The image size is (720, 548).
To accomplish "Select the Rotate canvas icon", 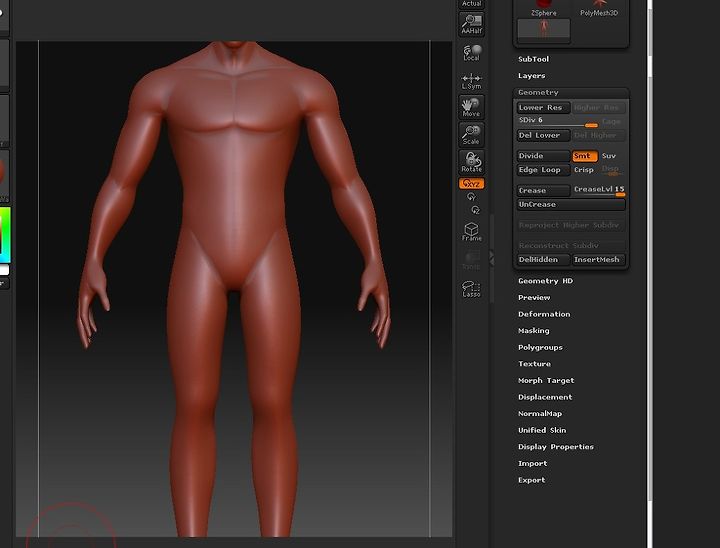I will pos(471,162).
